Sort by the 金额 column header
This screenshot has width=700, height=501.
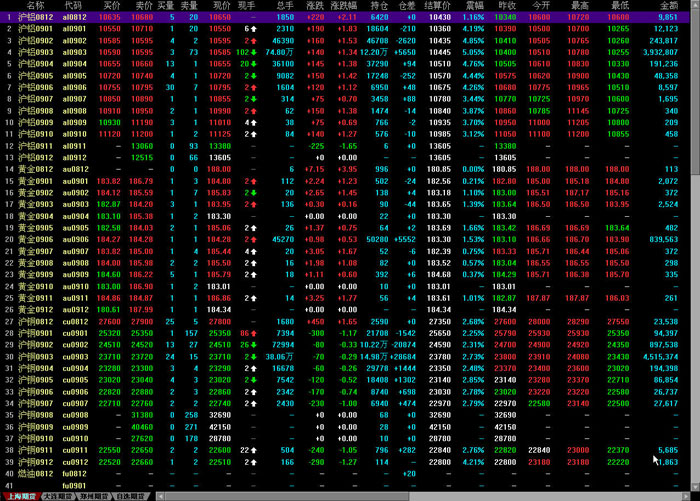pyautogui.click(x=667, y=6)
